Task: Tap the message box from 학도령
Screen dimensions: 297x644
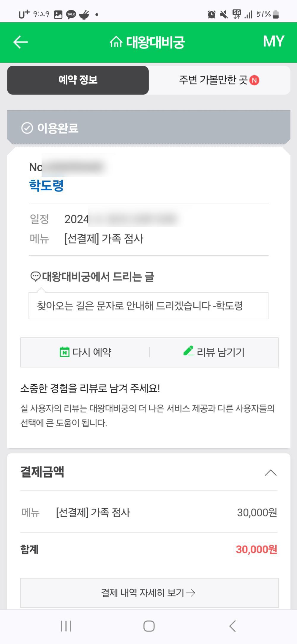Action: [x=148, y=306]
